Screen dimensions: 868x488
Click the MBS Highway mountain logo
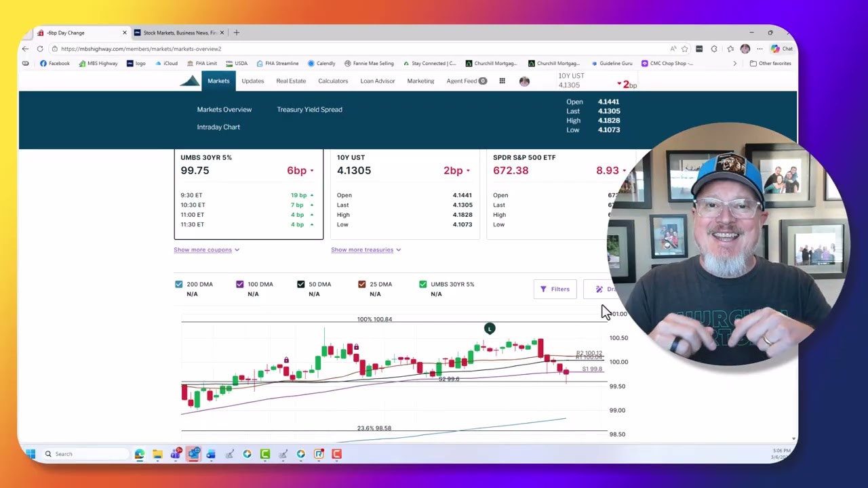pyautogui.click(x=190, y=81)
